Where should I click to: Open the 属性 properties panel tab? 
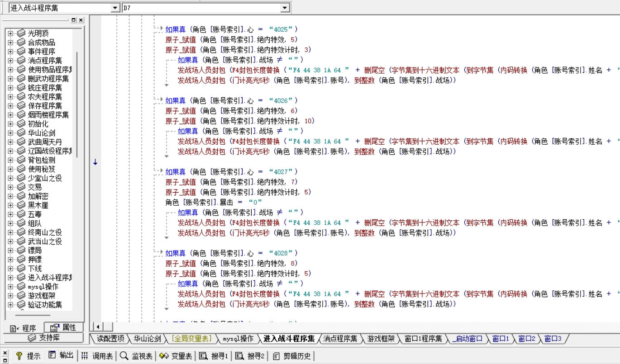click(64, 328)
